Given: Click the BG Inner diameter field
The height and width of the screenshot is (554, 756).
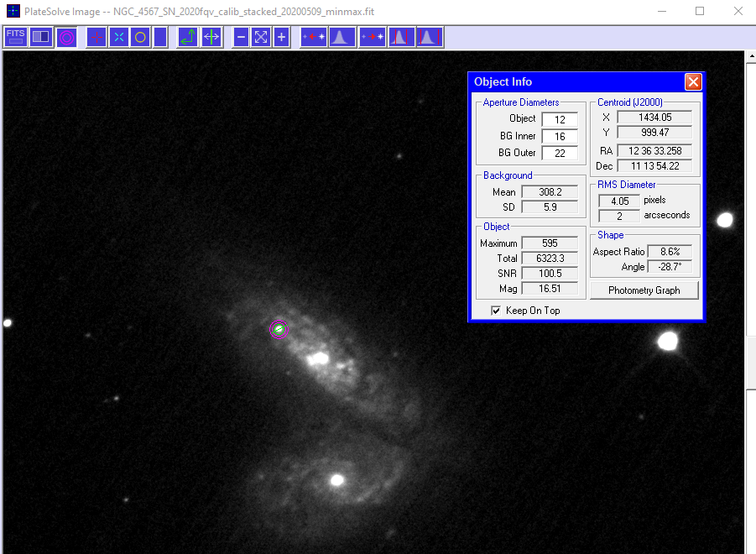Looking at the screenshot, I should 559,136.
